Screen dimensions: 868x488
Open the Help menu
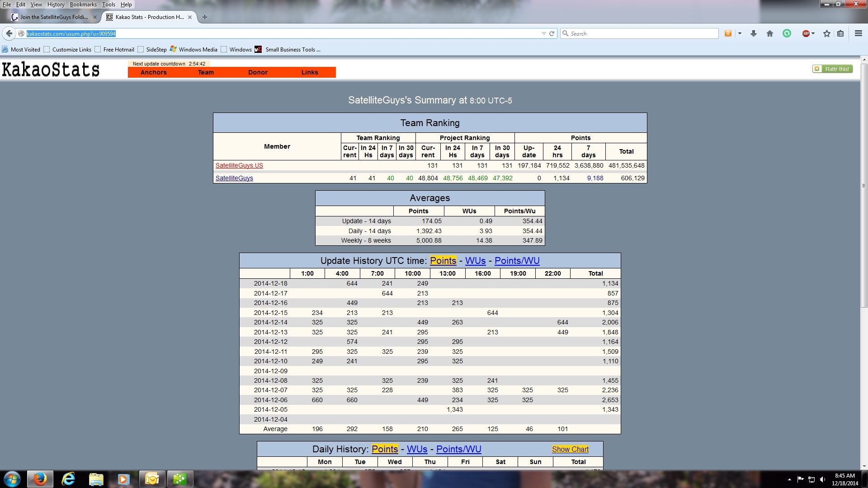click(x=126, y=5)
